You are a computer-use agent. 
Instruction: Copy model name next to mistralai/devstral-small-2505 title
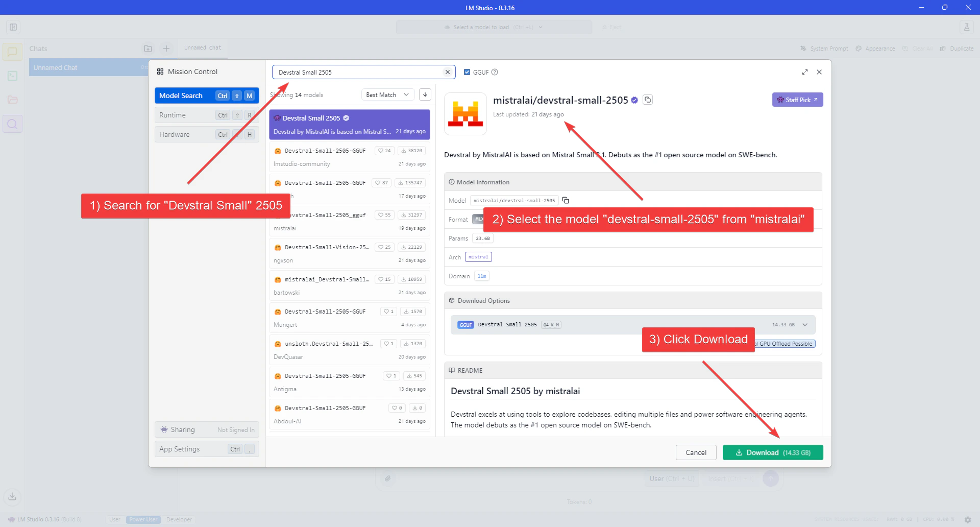(x=648, y=100)
